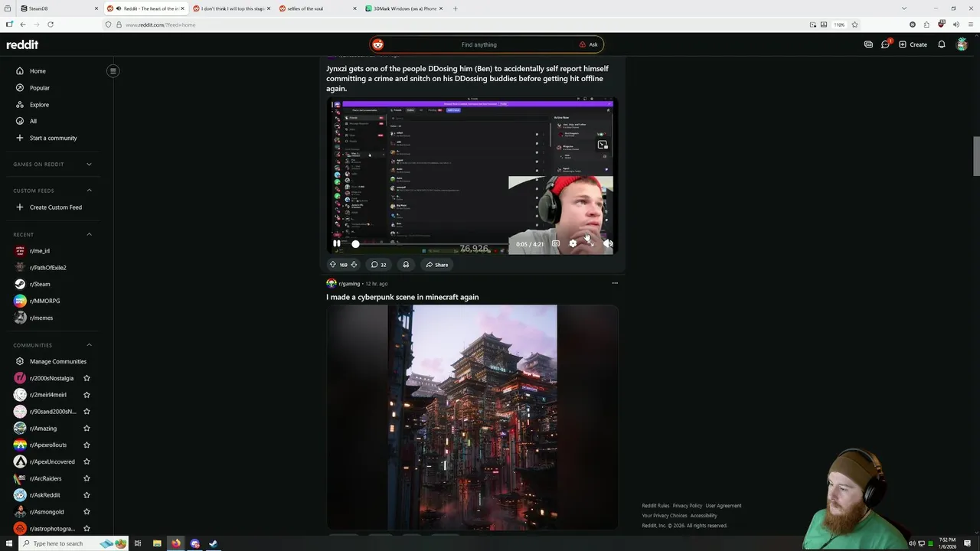Viewport: 980px width, 551px height.
Task: Switch to 'I don't think I will top' tab
Action: pyautogui.click(x=230, y=8)
